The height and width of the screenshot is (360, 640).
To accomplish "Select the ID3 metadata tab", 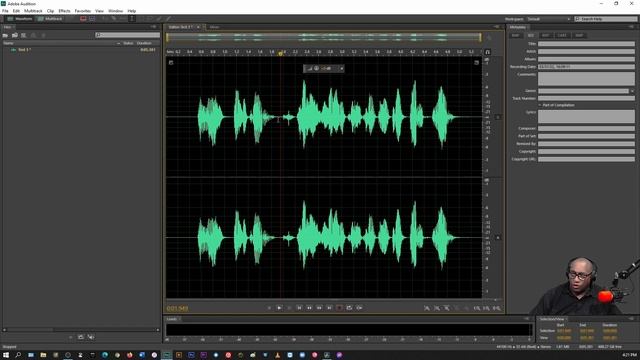I will tap(531, 36).
